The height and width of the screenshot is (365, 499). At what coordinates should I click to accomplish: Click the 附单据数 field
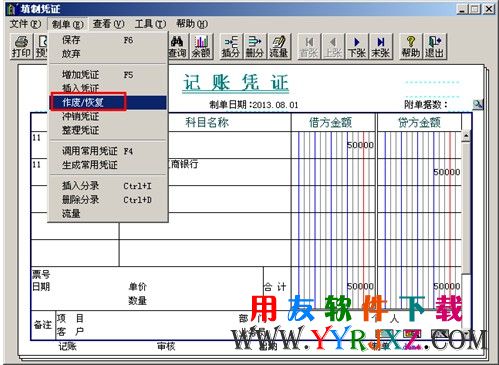(x=426, y=105)
